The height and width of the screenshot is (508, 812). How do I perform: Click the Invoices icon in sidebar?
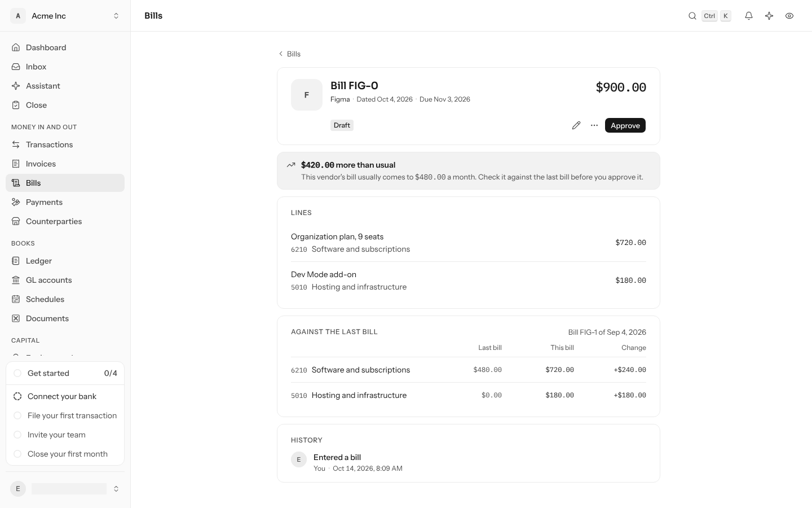coord(16,164)
